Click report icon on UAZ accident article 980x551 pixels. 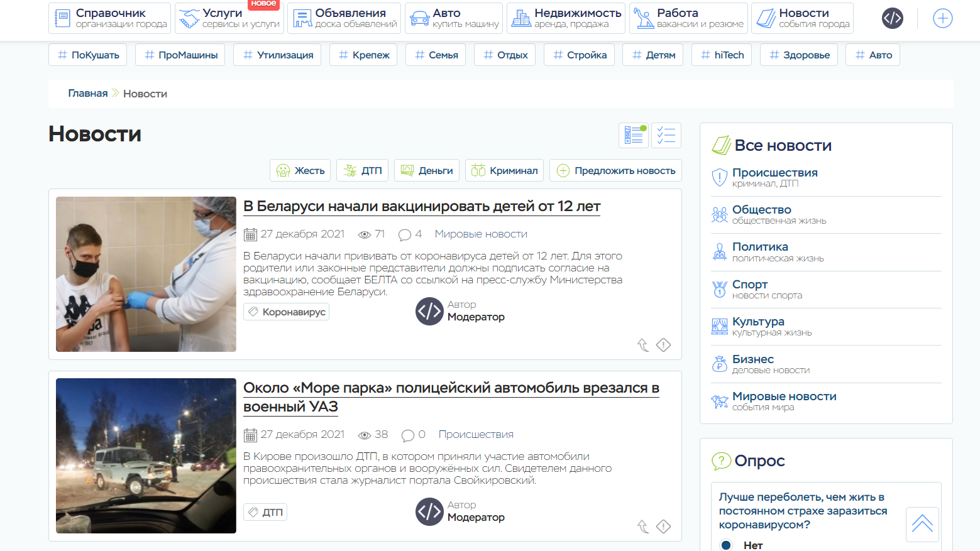pos(663,526)
